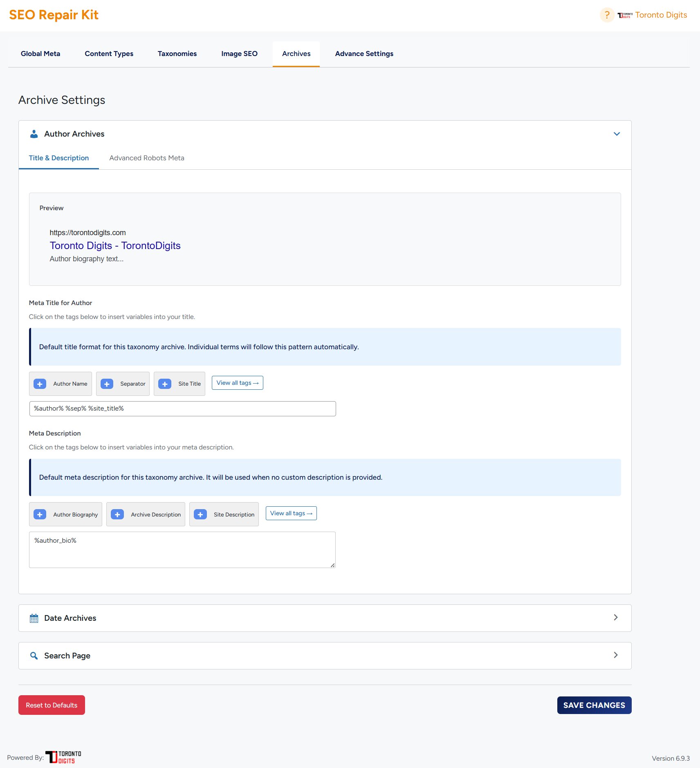Click the Reset to Defaults button

click(52, 705)
